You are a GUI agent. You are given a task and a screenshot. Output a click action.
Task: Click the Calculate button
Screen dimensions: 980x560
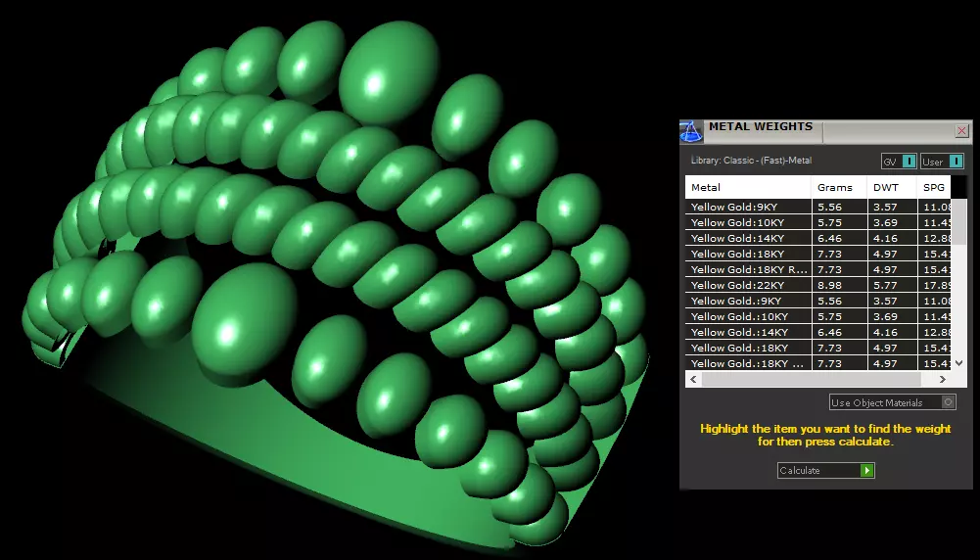coord(825,470)
